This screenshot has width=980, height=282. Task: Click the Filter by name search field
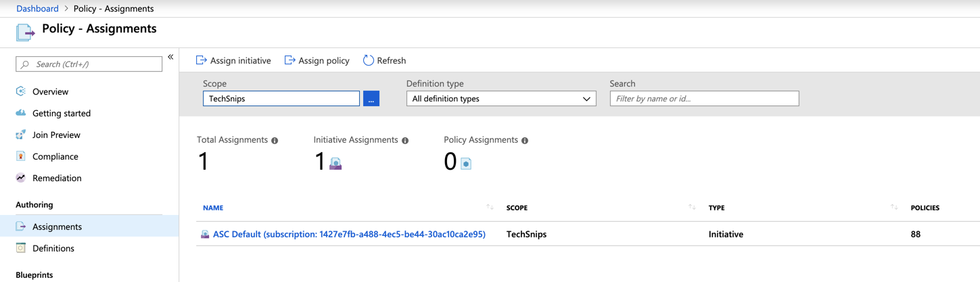[704, 99]
